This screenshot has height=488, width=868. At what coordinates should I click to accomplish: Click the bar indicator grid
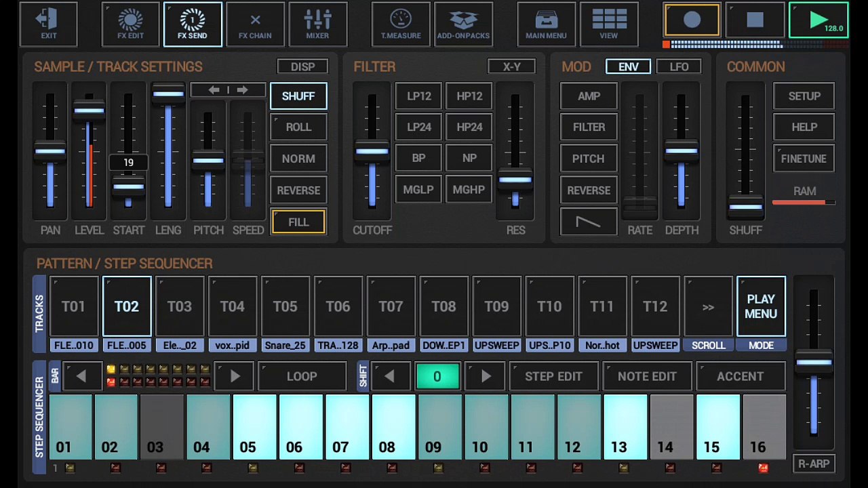[157, 376]
